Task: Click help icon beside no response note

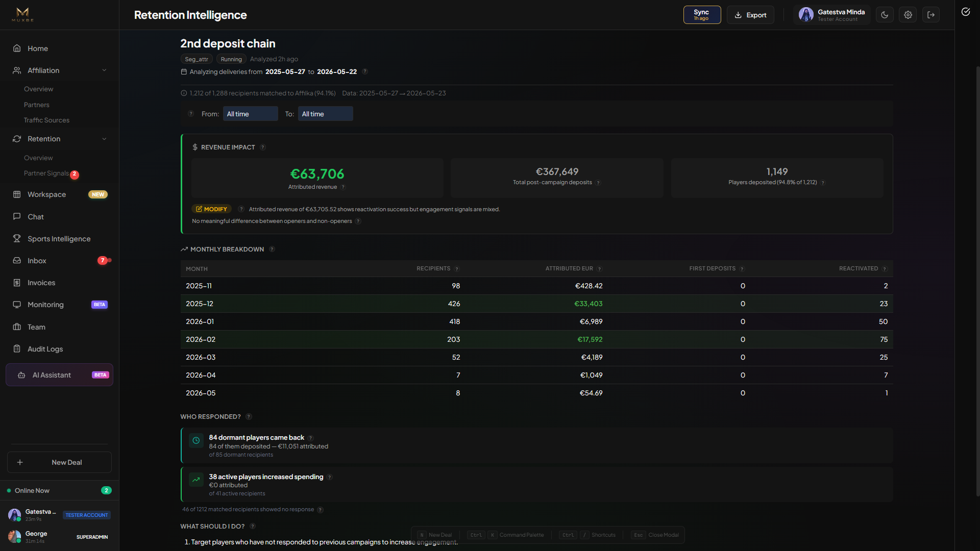Action: [320, 510]
